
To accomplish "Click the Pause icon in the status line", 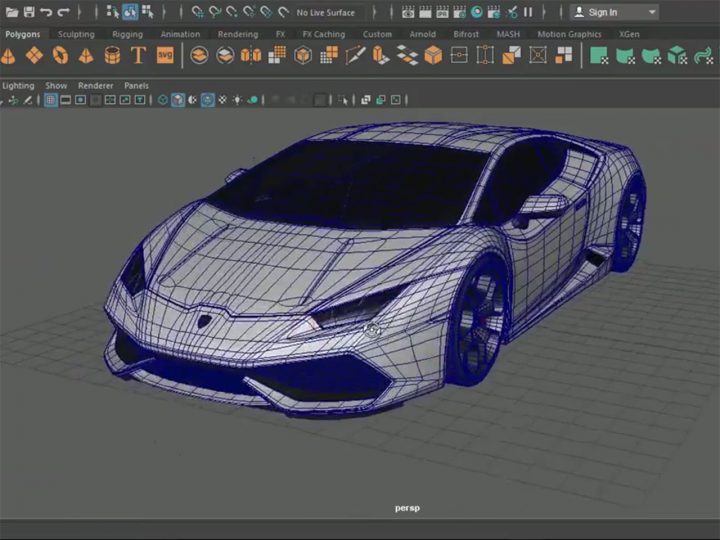I will [x=528, y=12].
